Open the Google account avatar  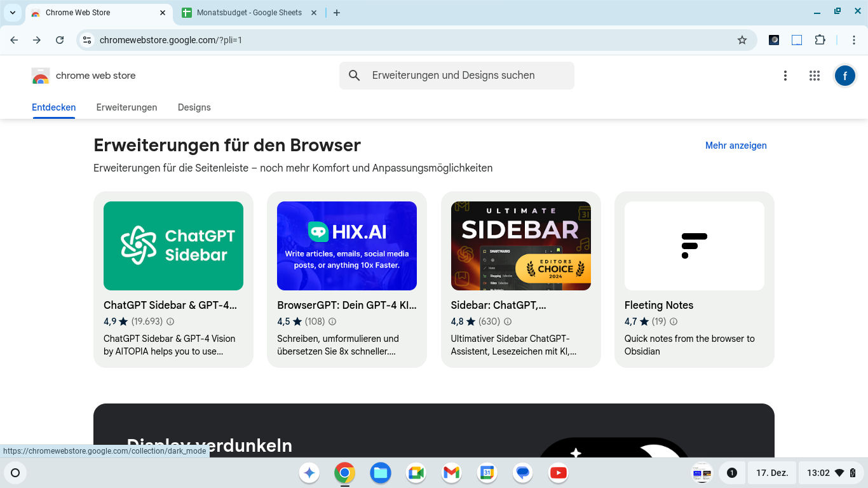844,76
